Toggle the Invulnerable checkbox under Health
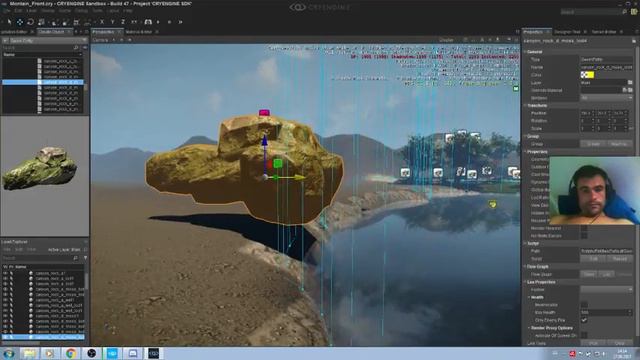The width and height of the screenshot is (640, 360). (x=584, y=305)
